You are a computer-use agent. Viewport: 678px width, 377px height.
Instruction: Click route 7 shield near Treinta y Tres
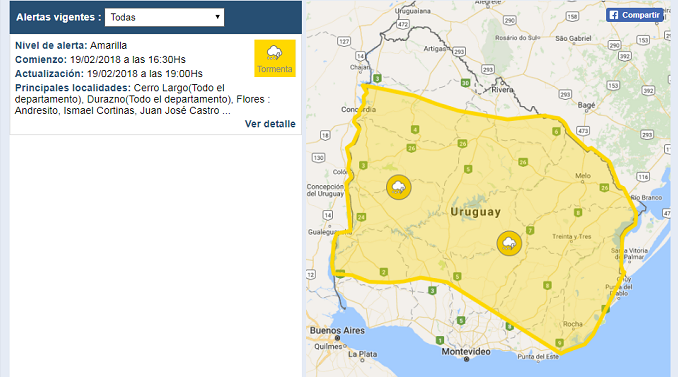coord(530,230)
